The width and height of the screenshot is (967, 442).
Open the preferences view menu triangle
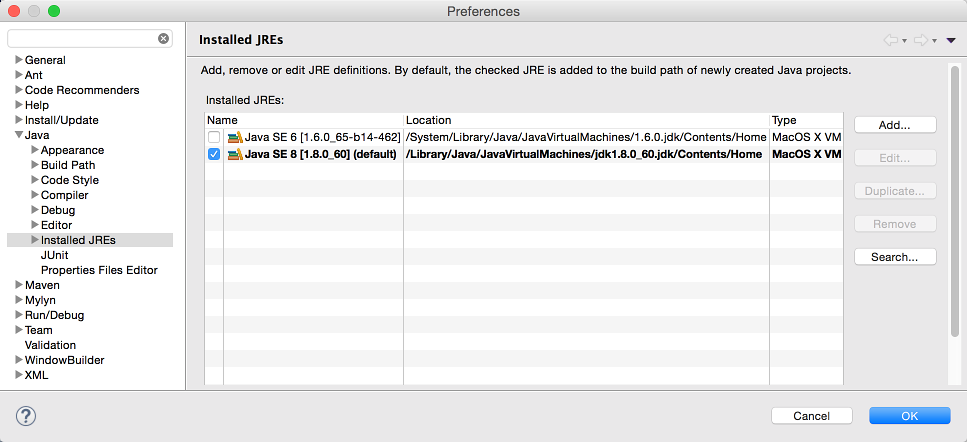951,40
